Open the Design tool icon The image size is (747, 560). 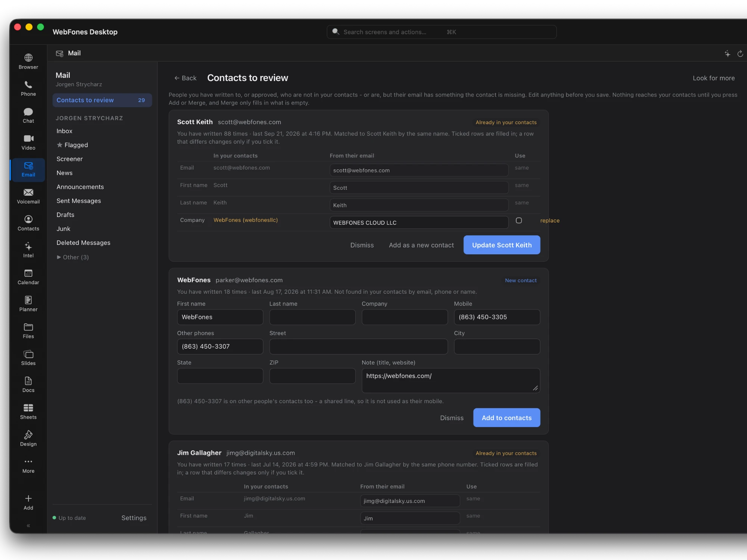pos(28,435)
